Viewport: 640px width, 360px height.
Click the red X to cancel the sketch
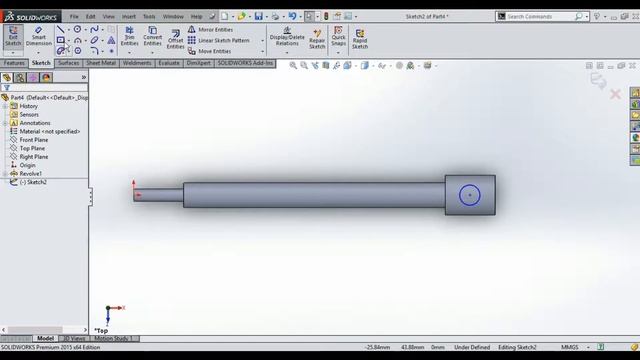[615, 95]
